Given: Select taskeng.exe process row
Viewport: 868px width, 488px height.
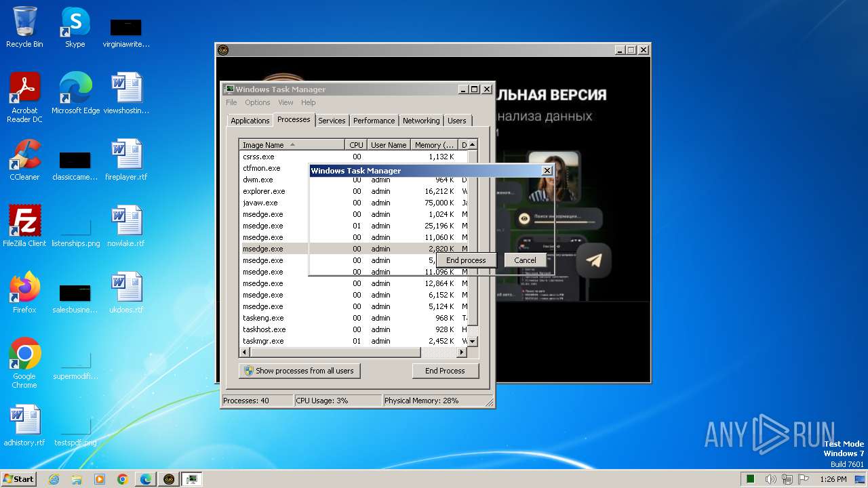Looking at the screenshot, I should 353,318.
